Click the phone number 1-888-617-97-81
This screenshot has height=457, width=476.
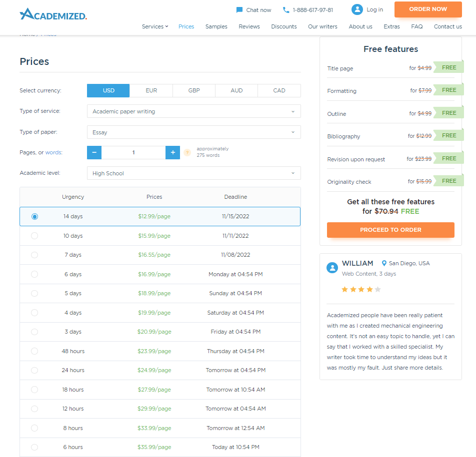312,10
